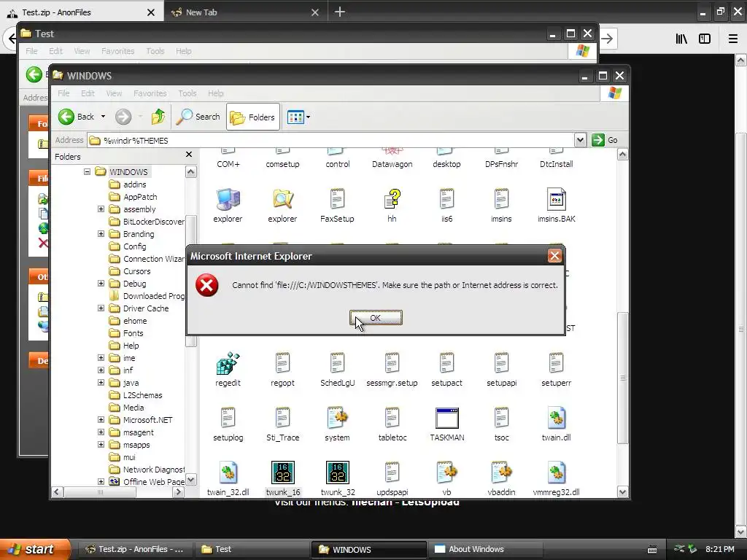Expand the Driver Cache folder node

(x=101, y=308)
